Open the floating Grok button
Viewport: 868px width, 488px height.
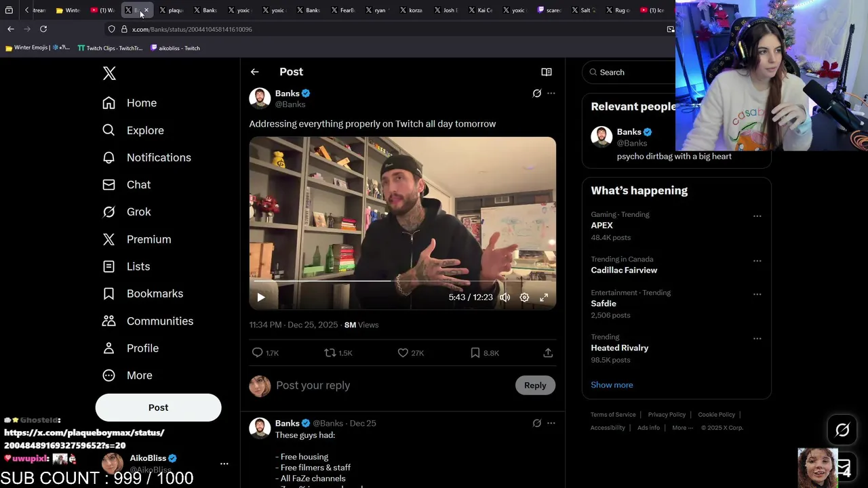click(x=842, y=430)
